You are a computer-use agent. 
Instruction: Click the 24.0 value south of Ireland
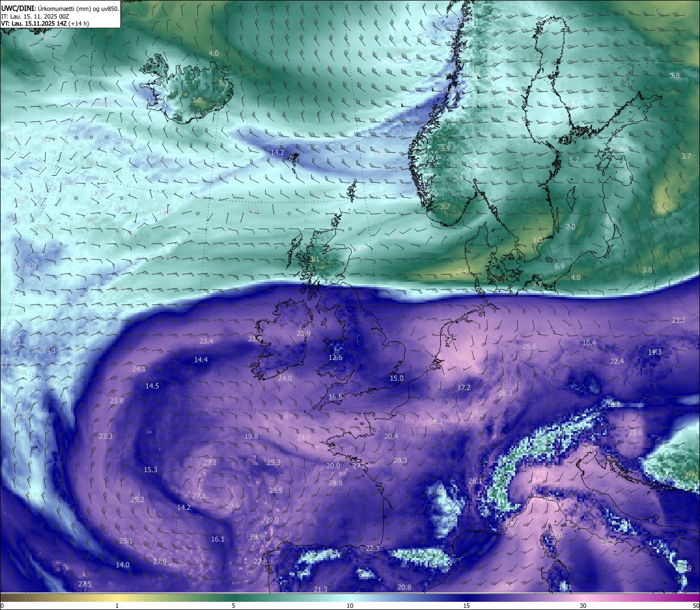(285, 378)
